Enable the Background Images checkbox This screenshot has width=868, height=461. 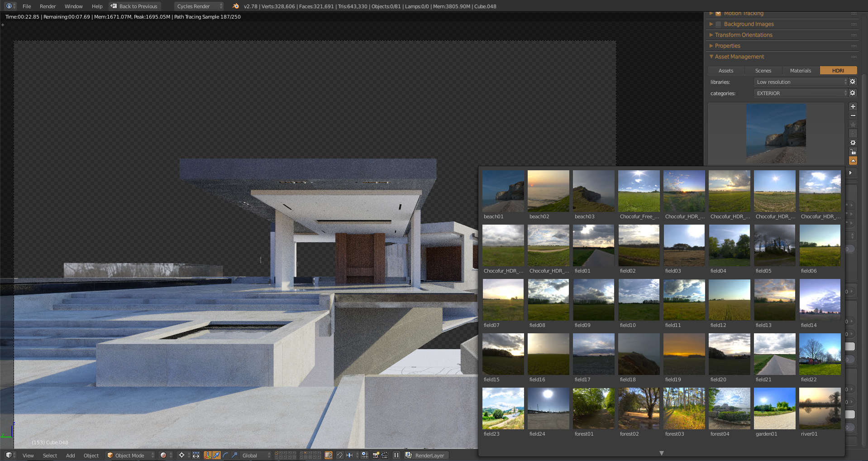click(x=718, y=24)
